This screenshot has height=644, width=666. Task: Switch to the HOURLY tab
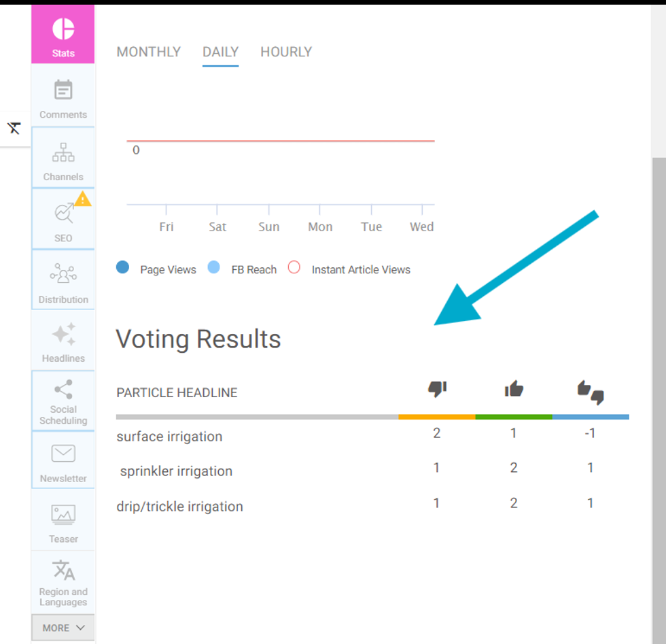(286, 52)
